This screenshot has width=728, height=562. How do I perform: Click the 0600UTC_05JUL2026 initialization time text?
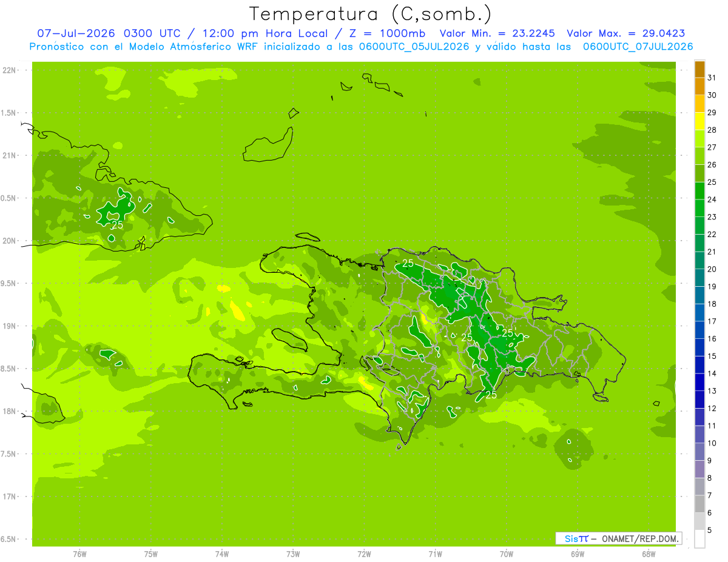pos(414,47)
